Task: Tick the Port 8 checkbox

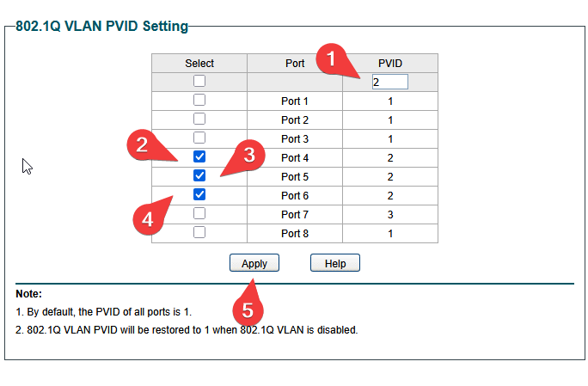Action: tap(199, 232)
